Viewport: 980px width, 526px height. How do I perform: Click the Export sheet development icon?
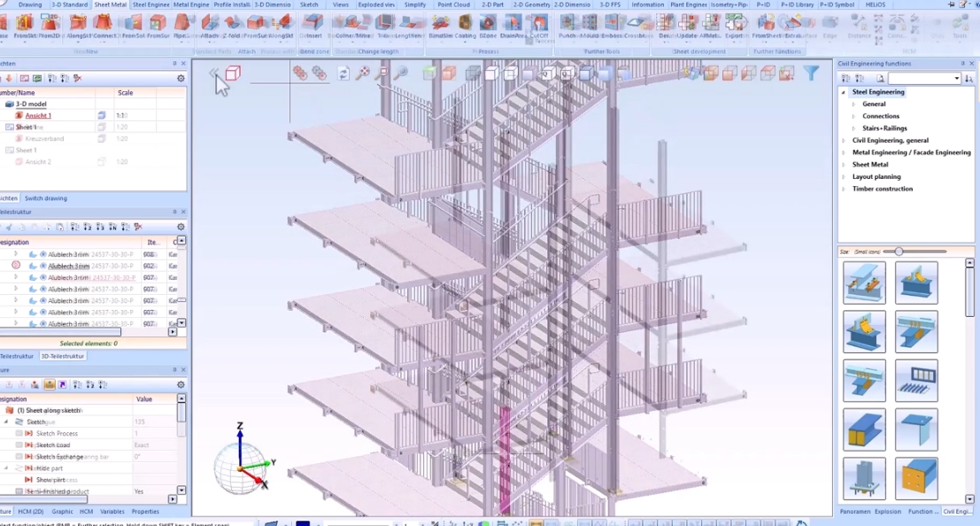[x=735, y=24]
